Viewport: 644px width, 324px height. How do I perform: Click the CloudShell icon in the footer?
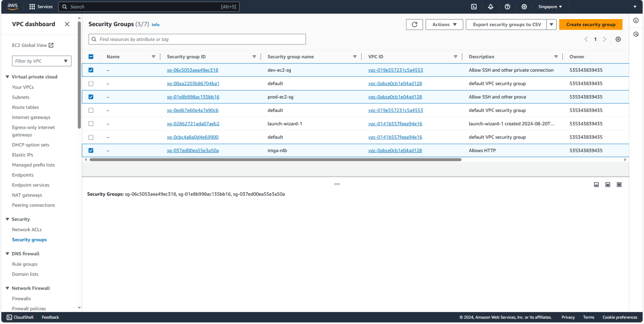9,317
